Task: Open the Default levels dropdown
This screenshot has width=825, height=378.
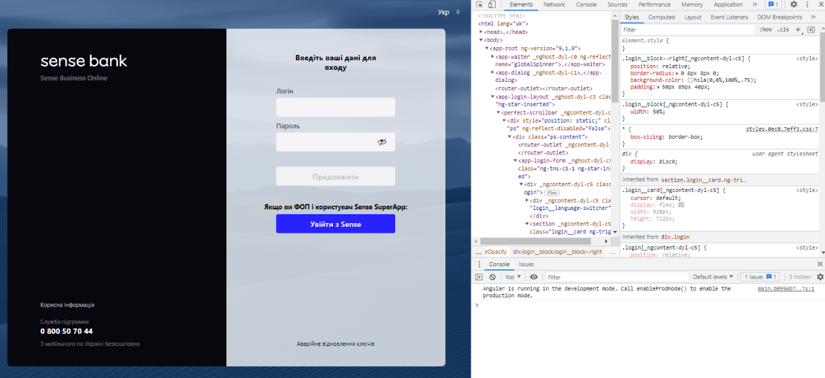Action: point(713,277)
